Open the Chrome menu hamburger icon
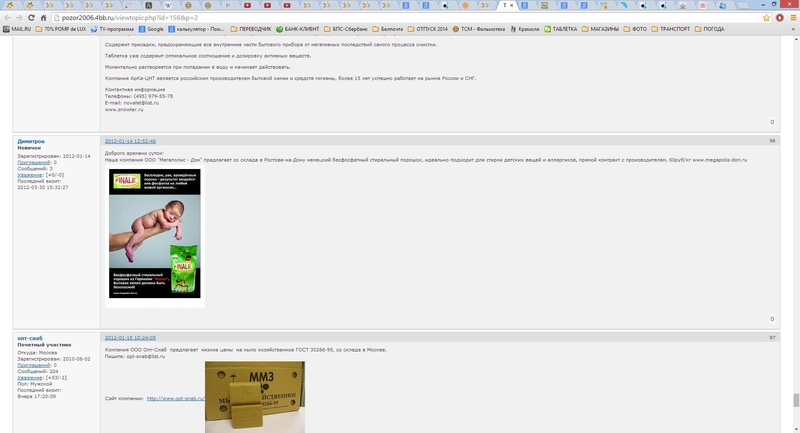Screen dimensions: 800x433 (791, 18)
